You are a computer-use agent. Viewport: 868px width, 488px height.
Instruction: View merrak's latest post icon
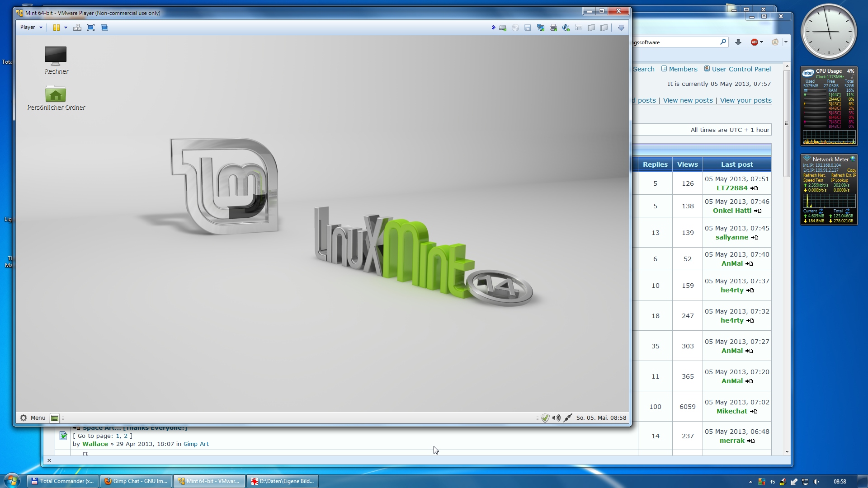pyautogui.click(x=751, y=441)
